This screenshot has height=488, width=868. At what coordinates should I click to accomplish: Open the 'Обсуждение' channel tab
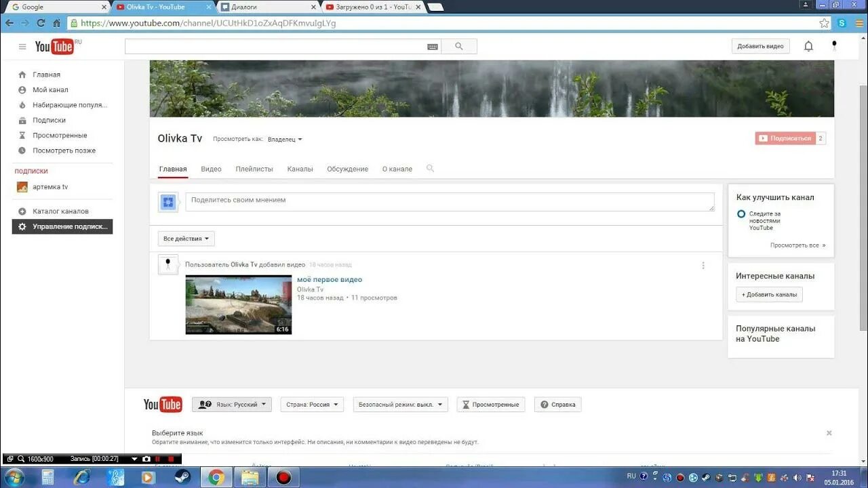pyautogui.click(x=347, y=169)
